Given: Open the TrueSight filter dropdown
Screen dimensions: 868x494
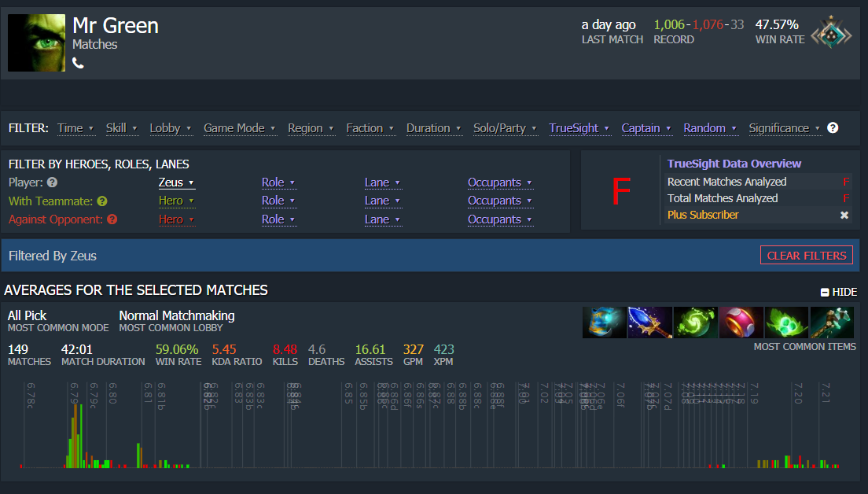Looking at the screenshot, I should click(x=579, y=128).
